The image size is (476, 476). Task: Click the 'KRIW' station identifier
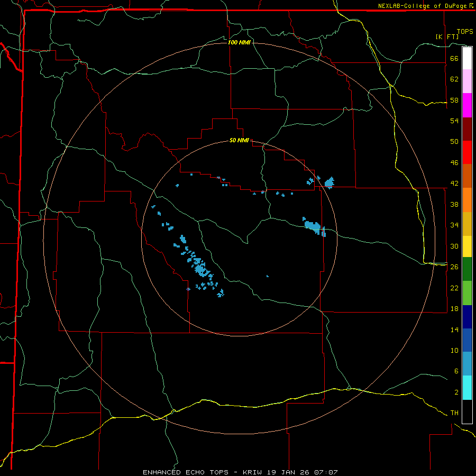(x=252, y=472)
